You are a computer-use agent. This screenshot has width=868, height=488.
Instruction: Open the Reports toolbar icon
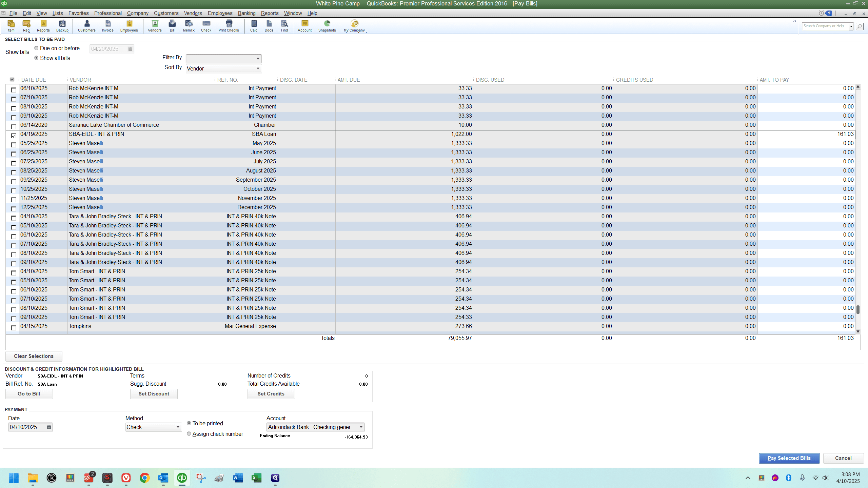point(43,26)
